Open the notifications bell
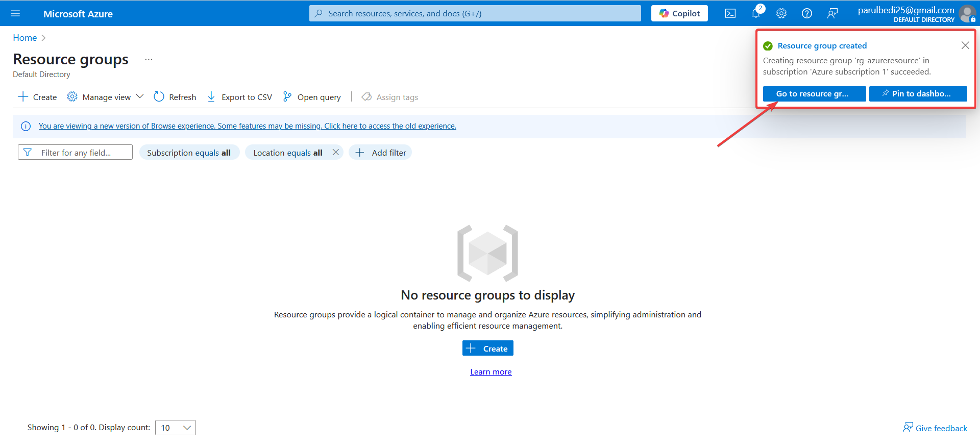This screenshot has height=448, width=980. (x=756, y=13)
